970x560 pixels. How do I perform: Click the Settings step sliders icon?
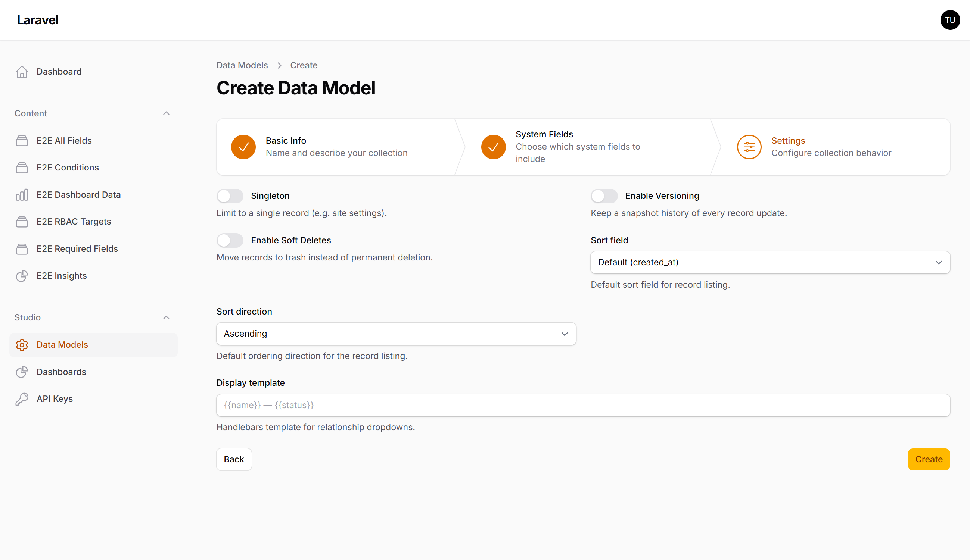[749, 147]
